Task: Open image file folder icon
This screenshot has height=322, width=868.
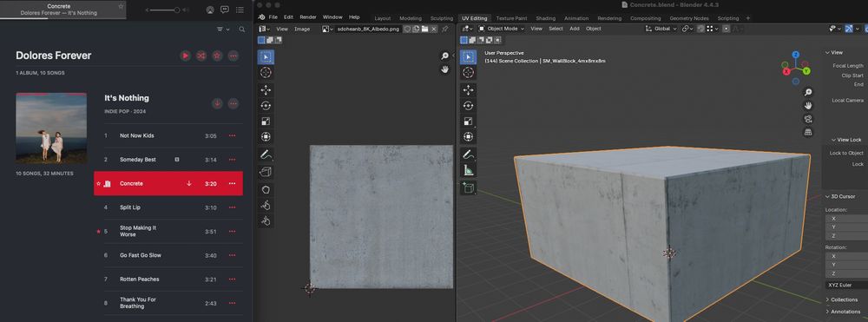Action: [x=424, y=29]
